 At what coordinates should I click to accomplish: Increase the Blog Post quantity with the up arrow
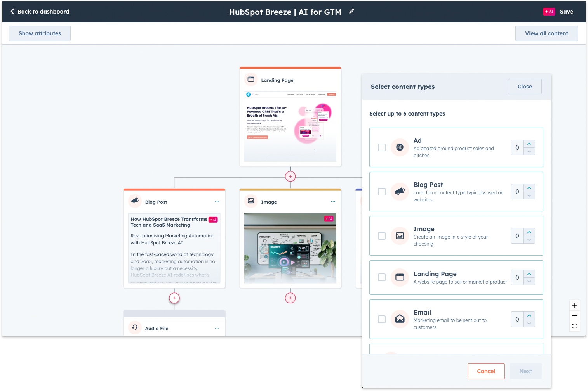pos(529,189)
